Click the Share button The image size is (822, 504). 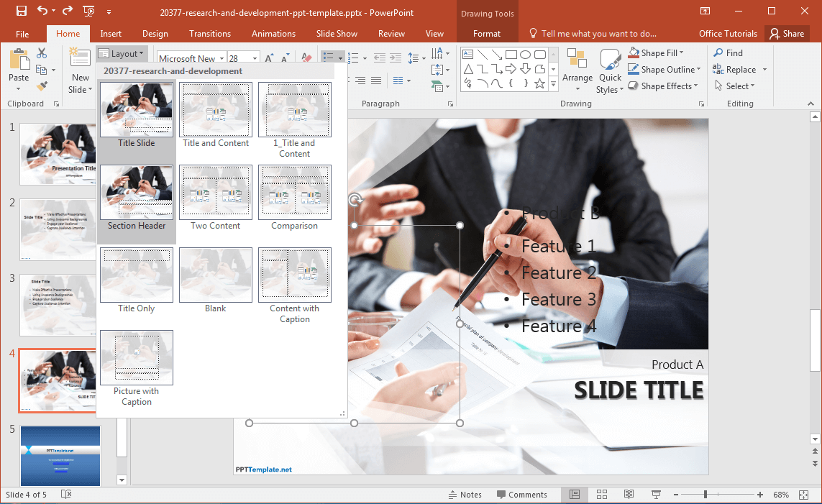[786, 34]
